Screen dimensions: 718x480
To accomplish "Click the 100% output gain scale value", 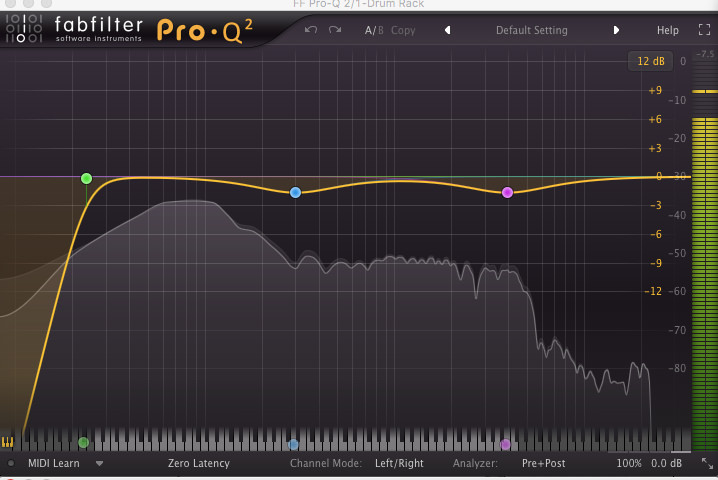I will (629, 464).
